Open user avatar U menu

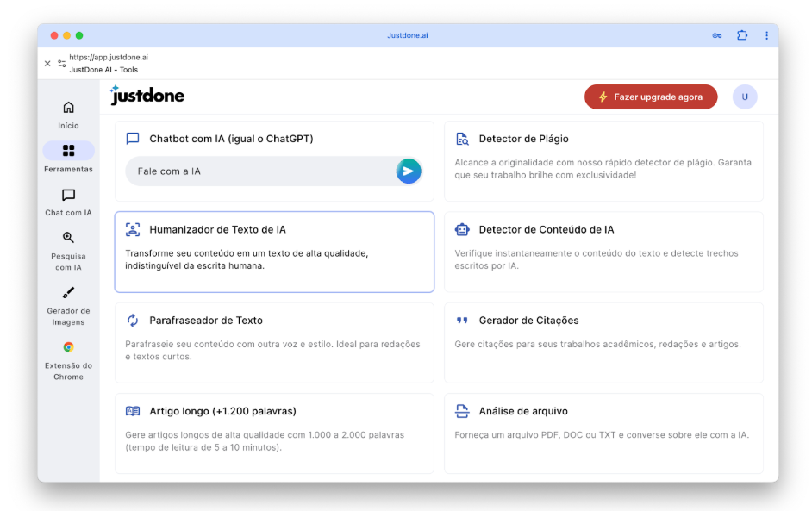point(745,97)
